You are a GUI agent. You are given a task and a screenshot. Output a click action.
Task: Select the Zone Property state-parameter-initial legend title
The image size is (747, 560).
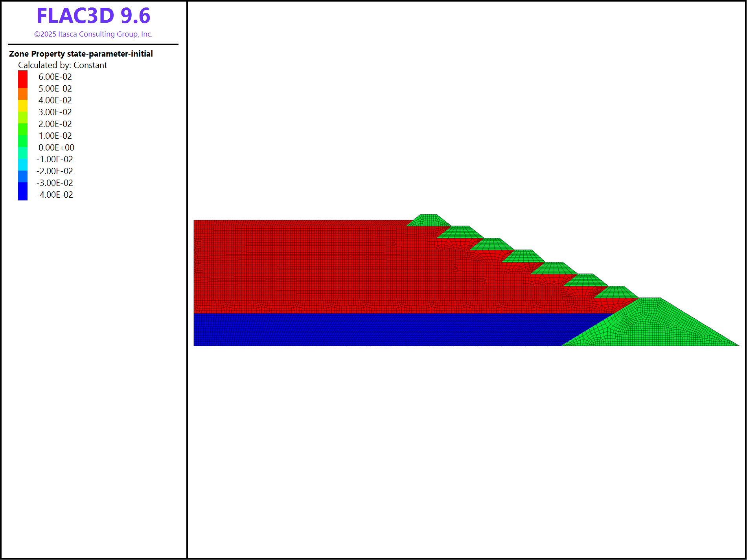pos(81,54)
